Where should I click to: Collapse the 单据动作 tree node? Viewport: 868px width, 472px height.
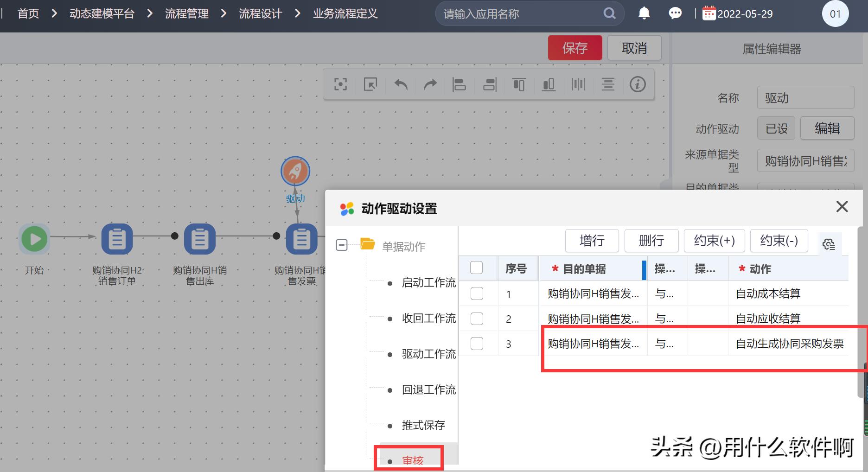342,245
